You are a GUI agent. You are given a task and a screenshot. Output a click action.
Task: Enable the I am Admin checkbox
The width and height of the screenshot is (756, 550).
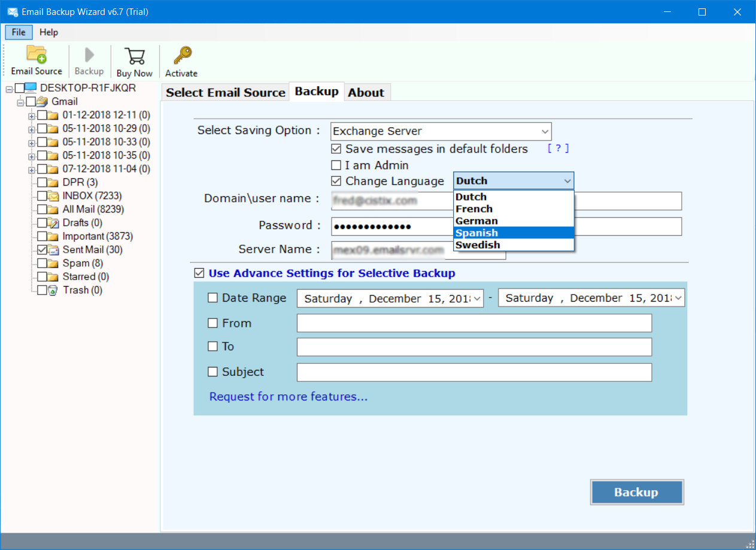click(x=336, y=165)
